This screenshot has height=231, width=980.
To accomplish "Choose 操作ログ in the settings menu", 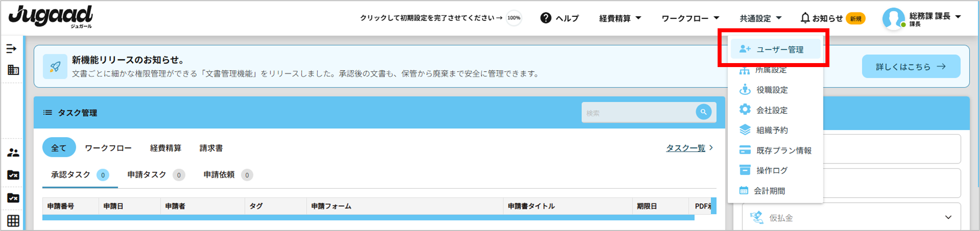I will [x=771, y=171].
